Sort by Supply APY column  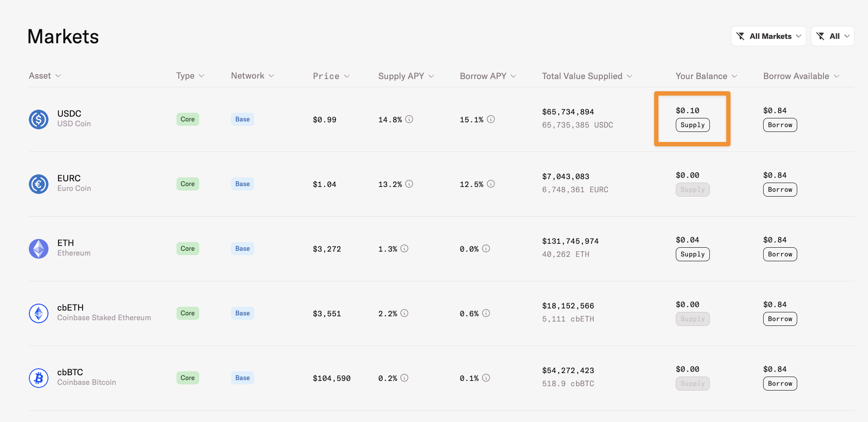(406, 76)
